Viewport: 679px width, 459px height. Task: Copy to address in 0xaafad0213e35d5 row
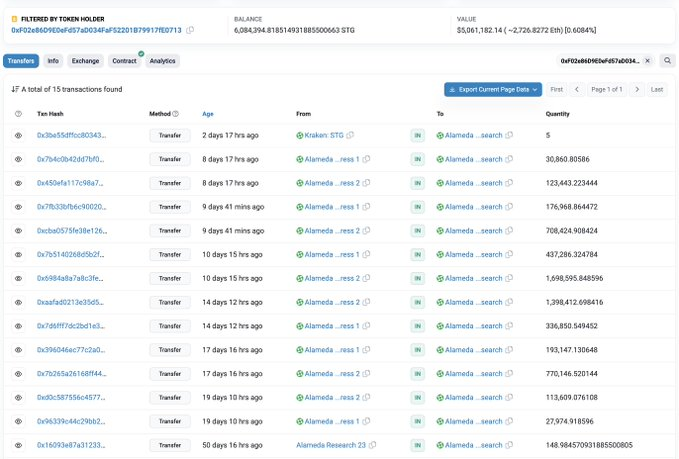(509, 302)
